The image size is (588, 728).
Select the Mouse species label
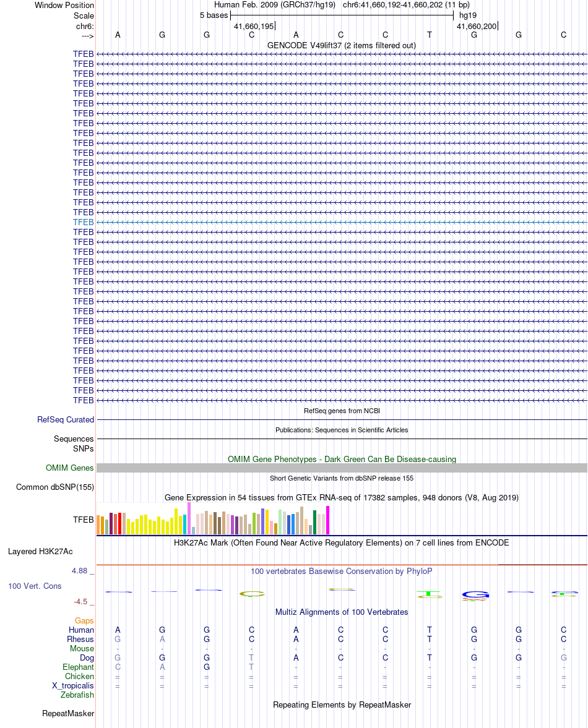(82, 649)
